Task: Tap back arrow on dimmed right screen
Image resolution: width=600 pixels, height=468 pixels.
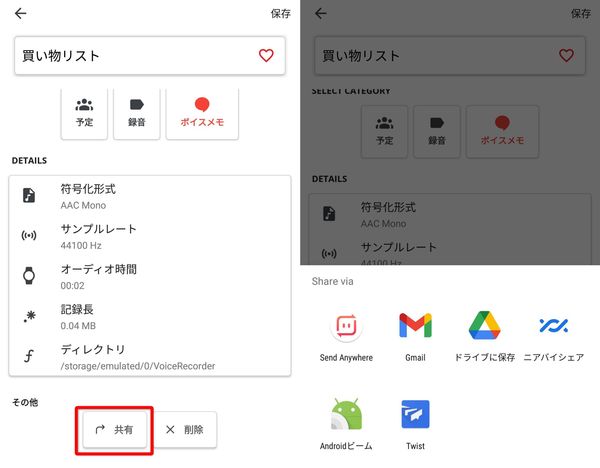Action: [x=321, y=13]
